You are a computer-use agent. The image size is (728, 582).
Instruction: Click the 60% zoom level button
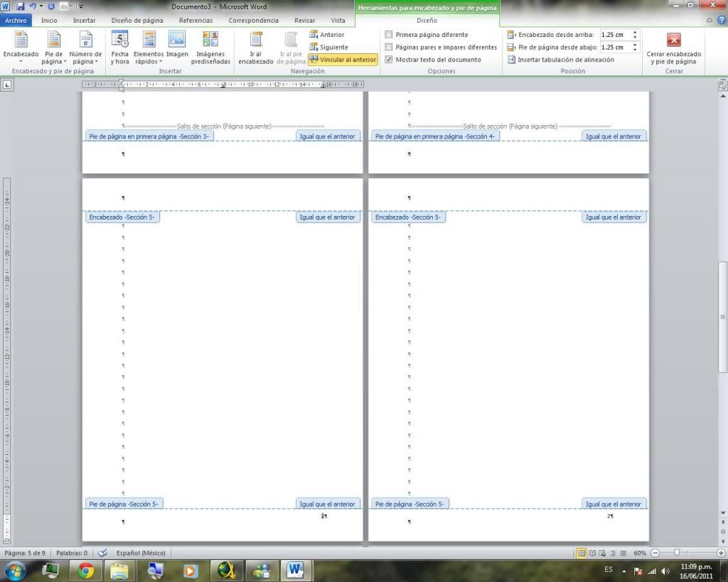coord(639,553)
